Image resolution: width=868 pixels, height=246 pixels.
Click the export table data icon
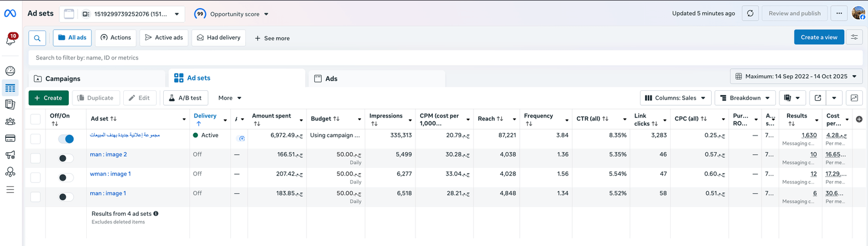tap(818, 98)
